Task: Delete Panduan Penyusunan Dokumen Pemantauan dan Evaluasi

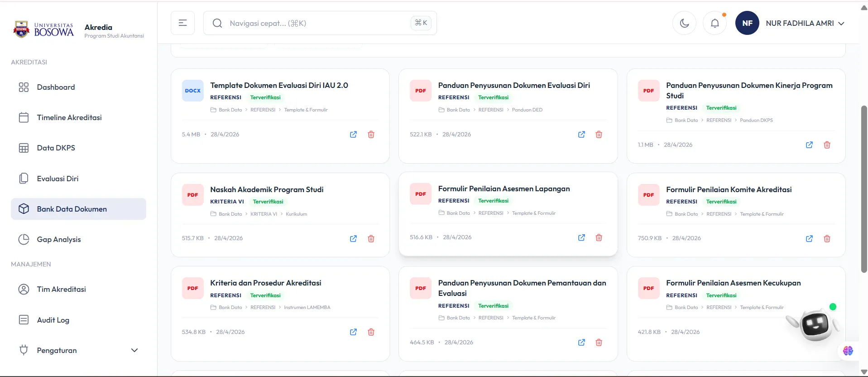Action: coord(599,343)
